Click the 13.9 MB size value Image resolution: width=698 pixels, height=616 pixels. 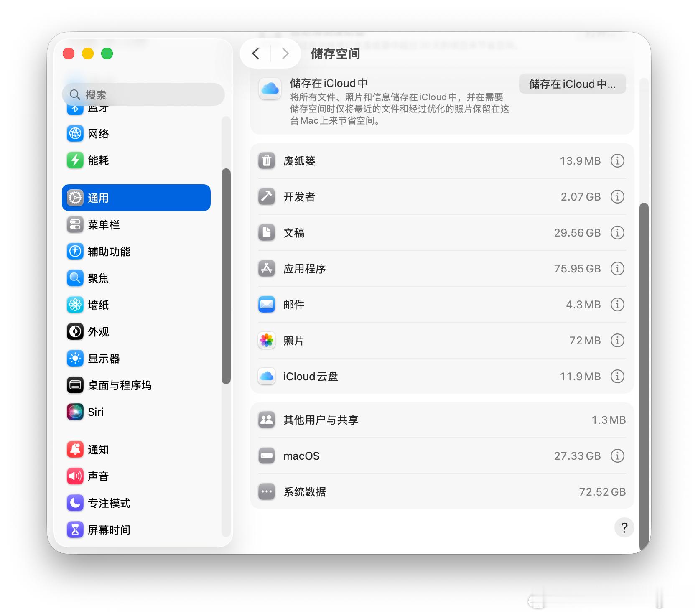click(580, 161)
